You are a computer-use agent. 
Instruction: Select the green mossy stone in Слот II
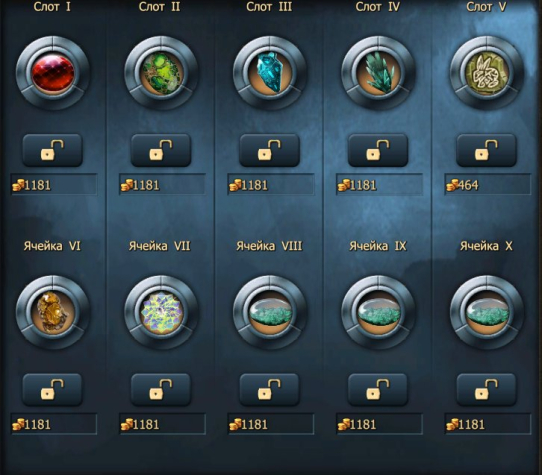161,73
